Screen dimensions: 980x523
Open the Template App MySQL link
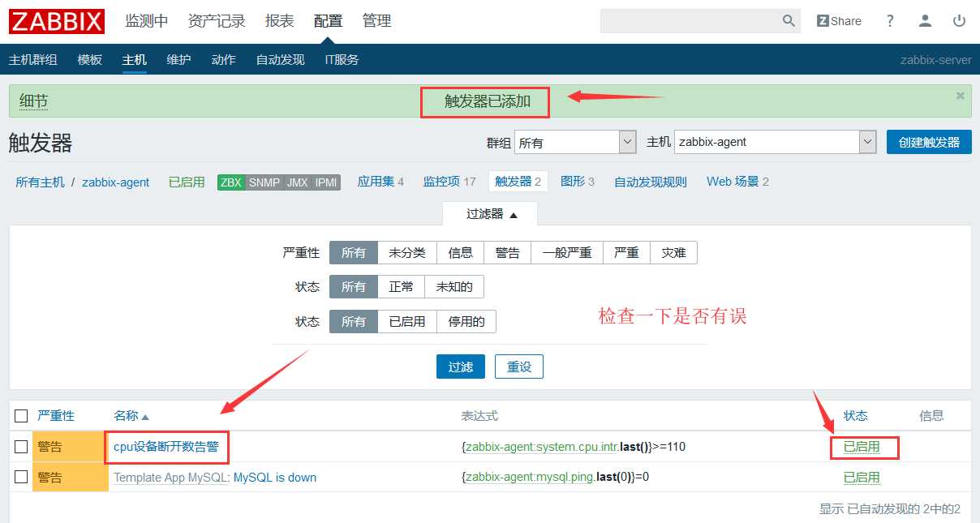(x=170, y=478)
